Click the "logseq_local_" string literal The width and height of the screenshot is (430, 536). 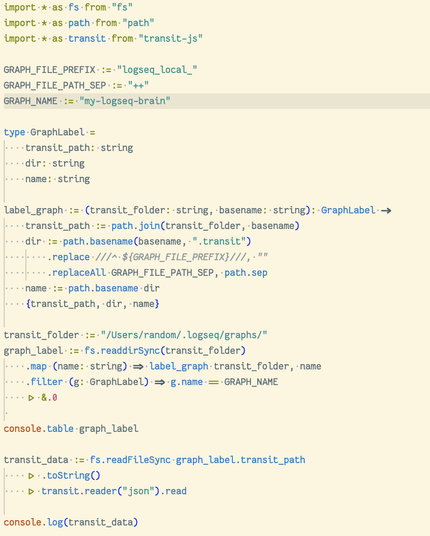coord(157,70)
